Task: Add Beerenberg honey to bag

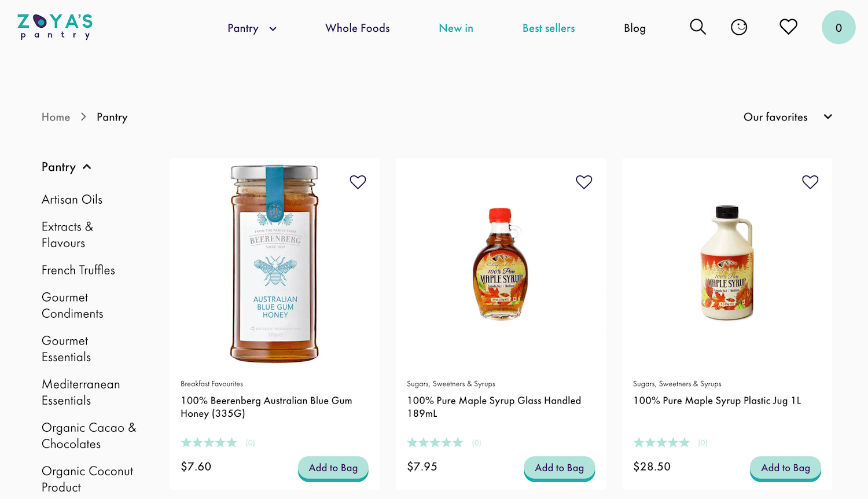Action: click(x=333, y=468)
